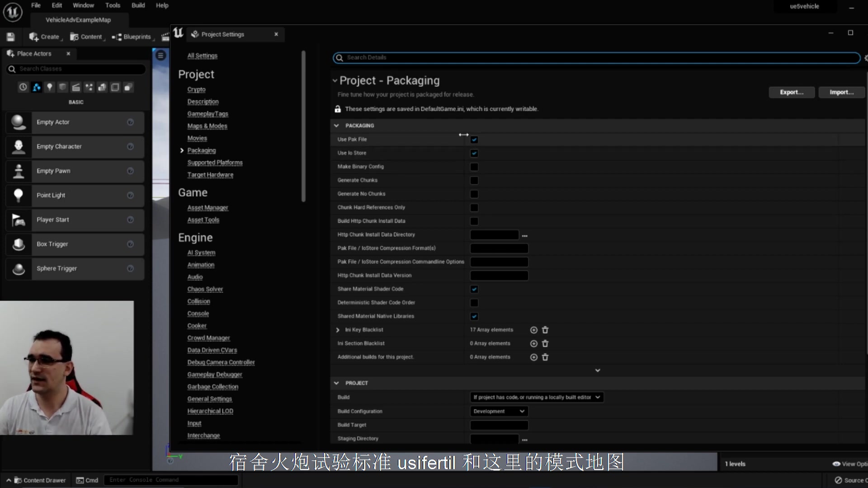Image resolution: width=868 pixels, height=488 pixels.
Task: Enable Generate Chunks packaging option
Action: 474,180
